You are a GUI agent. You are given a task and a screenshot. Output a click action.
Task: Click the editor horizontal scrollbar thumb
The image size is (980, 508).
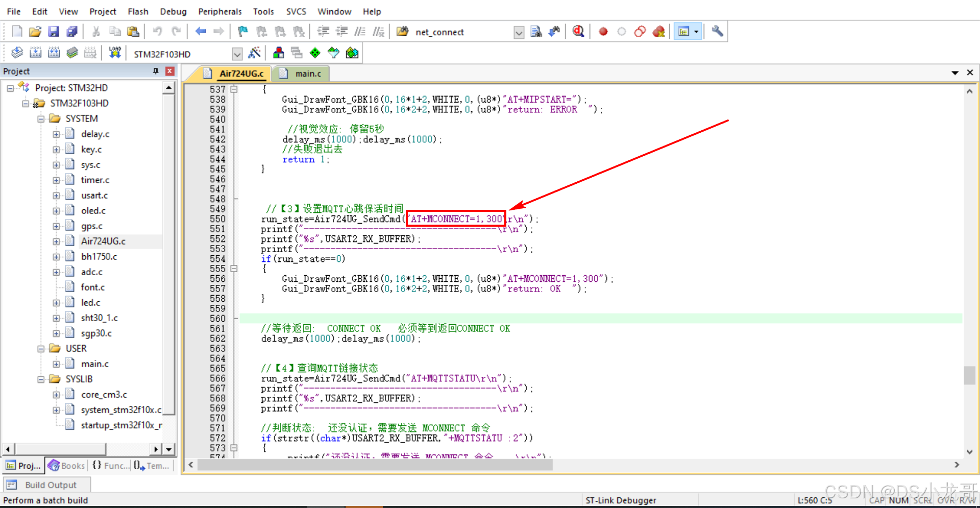[x=375, y=465]
